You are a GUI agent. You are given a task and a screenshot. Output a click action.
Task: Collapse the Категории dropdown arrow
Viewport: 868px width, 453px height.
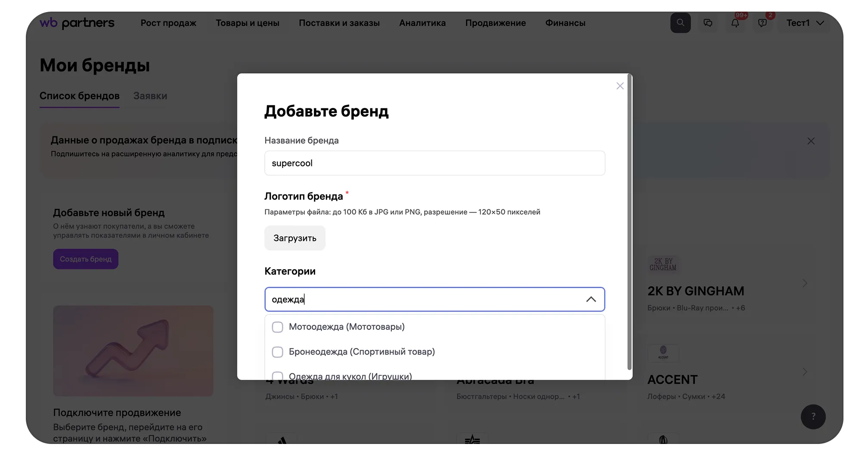point(591,299)
